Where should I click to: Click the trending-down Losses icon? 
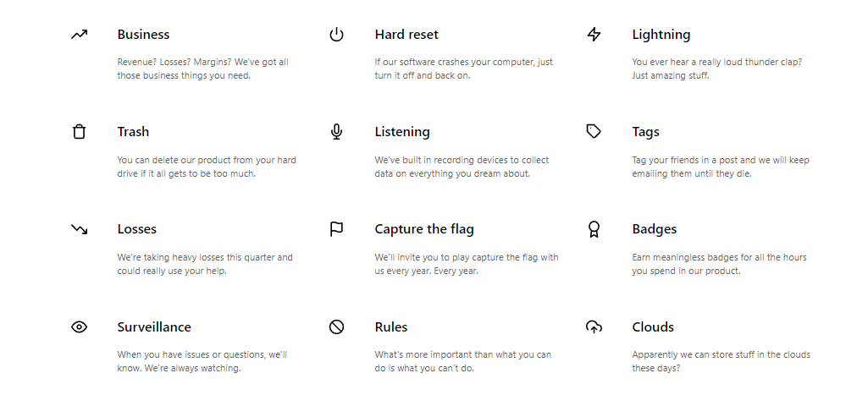click(x=79, y=229)
